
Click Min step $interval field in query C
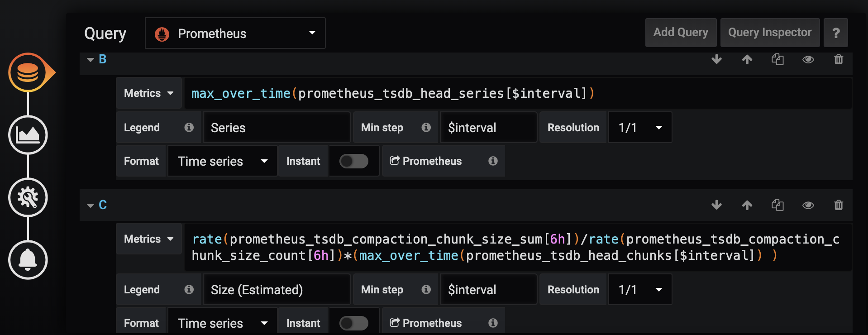tap(489, 290)
